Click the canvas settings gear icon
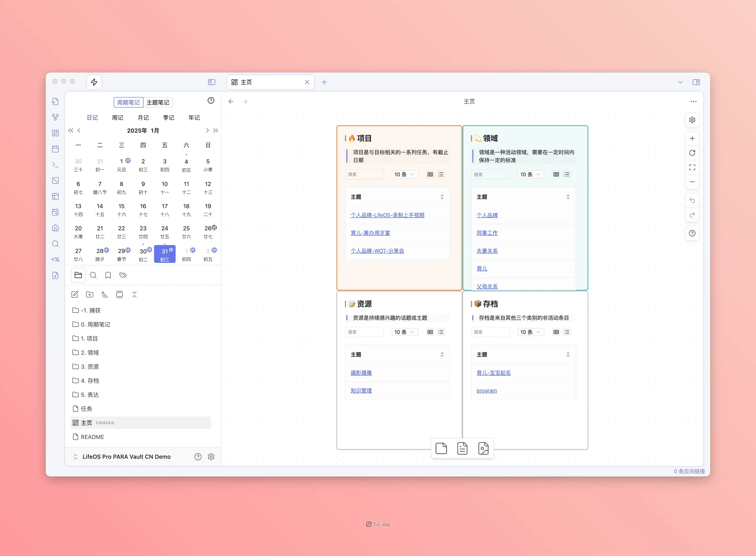 pyautogui.click(x=692, y=120)
